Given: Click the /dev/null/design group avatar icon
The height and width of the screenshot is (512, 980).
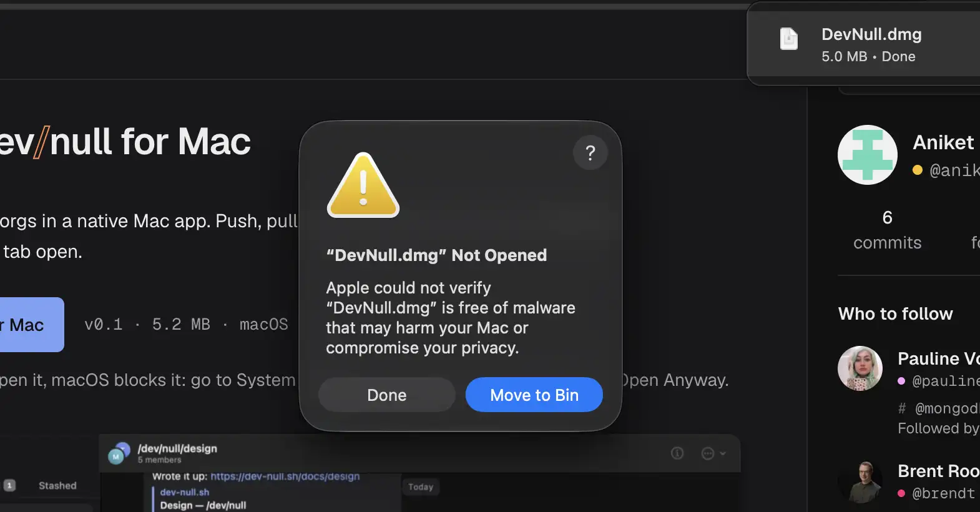Looking at the screenshot, I should pyautogui.click(x=119, y=453).
